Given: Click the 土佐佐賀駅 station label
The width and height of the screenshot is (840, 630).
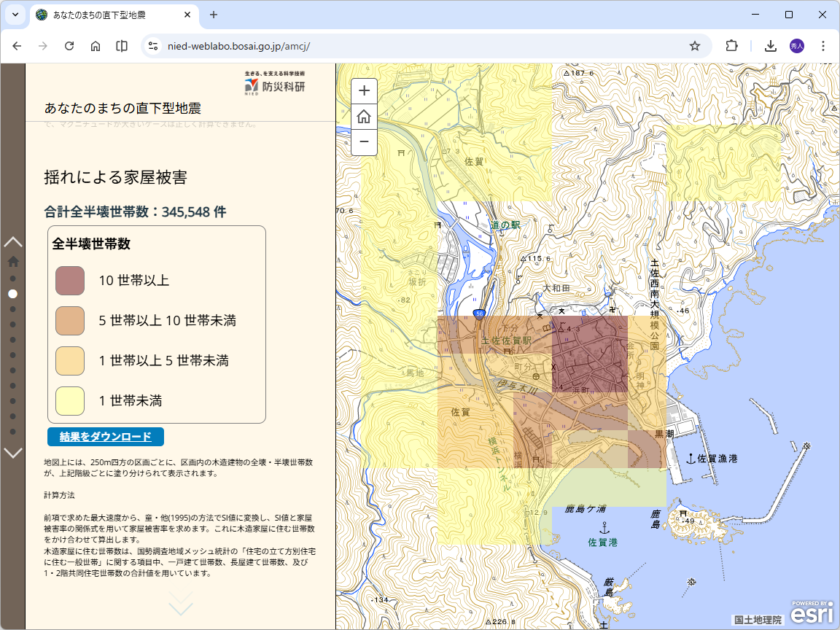Looking at the screenshot, I should click(x=506, y=341).
